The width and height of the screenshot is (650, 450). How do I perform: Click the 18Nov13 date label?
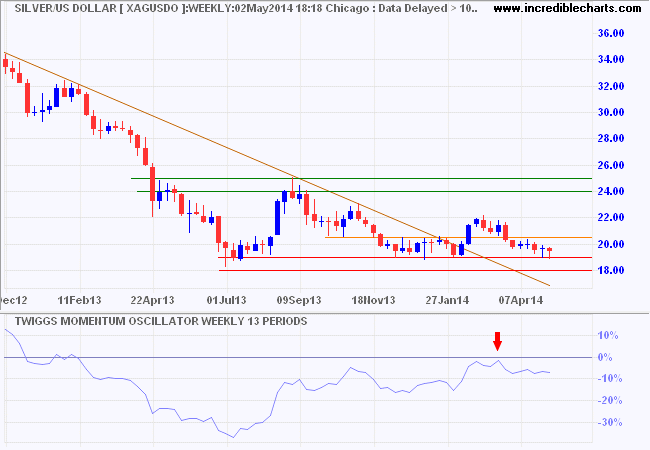374,300
